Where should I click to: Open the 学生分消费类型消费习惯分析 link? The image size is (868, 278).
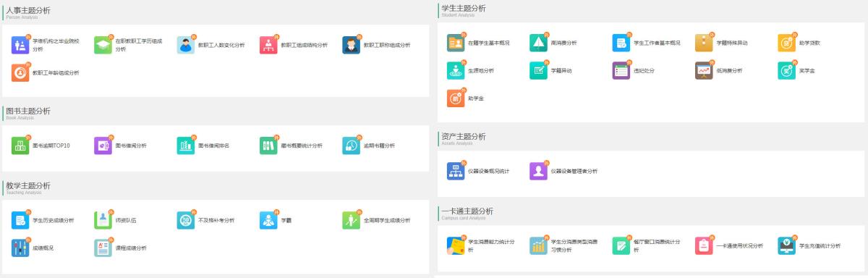tap(574, 245)
